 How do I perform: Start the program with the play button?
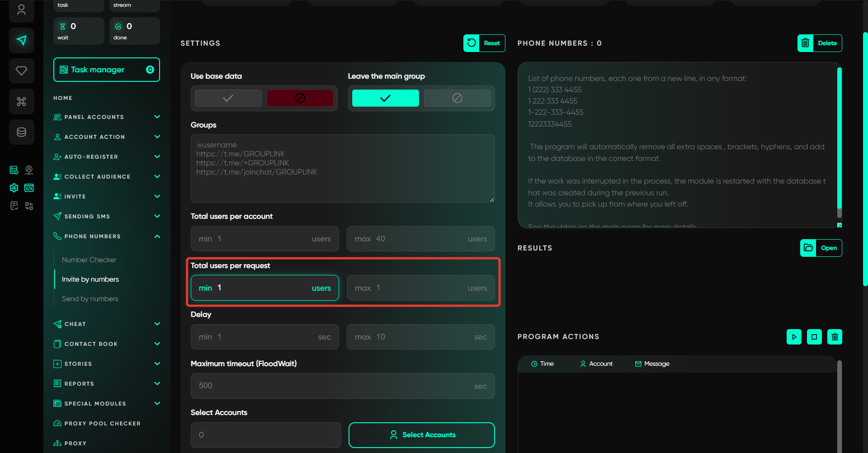click(x=794, y=337)
